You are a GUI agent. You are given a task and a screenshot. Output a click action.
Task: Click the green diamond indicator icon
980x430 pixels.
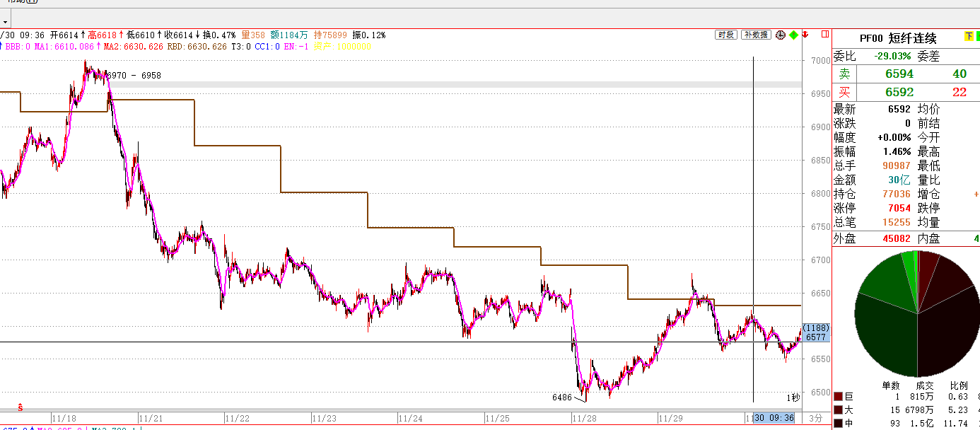point(794,35)
